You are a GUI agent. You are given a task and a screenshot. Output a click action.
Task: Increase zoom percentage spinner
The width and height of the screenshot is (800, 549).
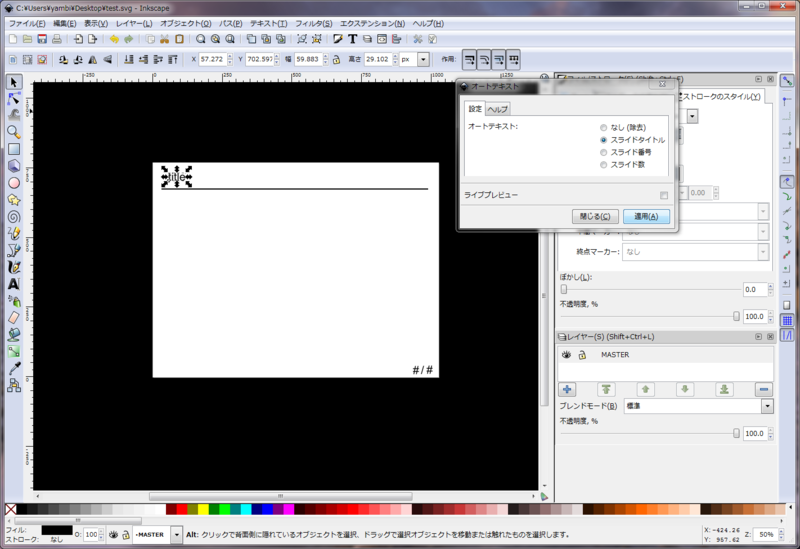coord(781,531)
